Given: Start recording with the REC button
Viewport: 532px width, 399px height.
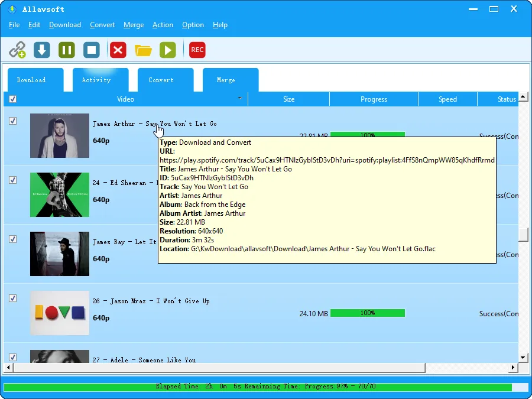Looking at the screenshot, I should [x=197, y=50].
